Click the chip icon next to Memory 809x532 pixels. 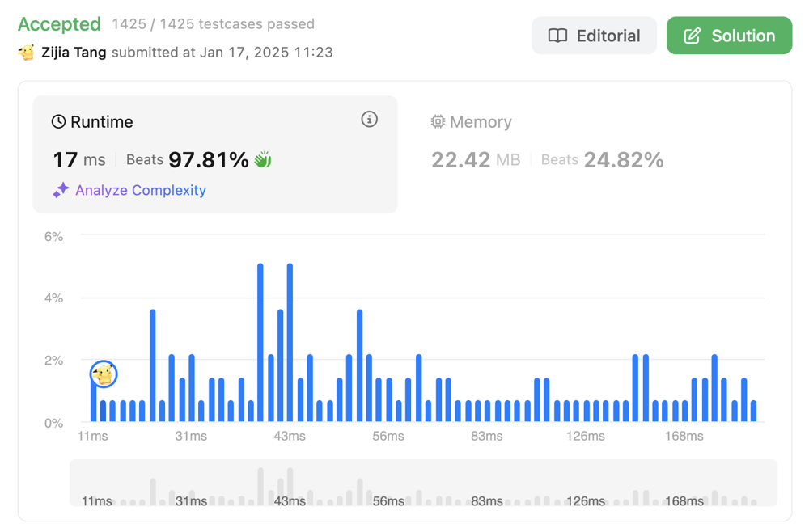click(x=438, y=122)
